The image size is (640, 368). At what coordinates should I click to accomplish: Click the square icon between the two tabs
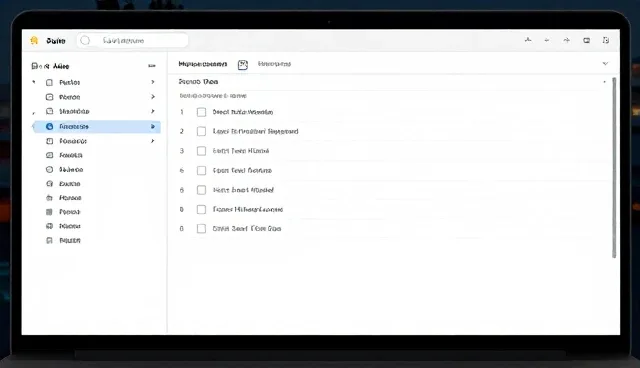(243, 64)
